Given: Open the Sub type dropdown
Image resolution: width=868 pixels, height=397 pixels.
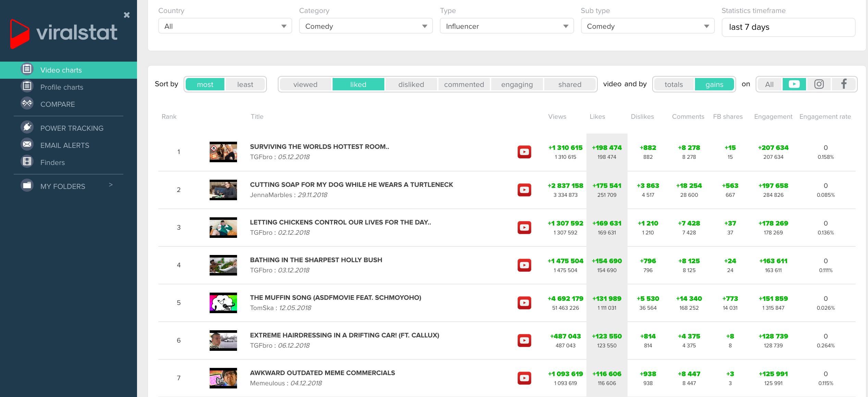Looking at the screenshot, I should tap(647, 26).
